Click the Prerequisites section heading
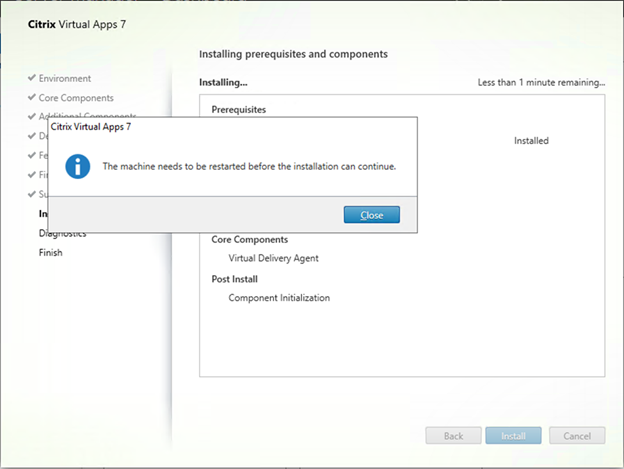624x469 pixels. tap(239, 109)
